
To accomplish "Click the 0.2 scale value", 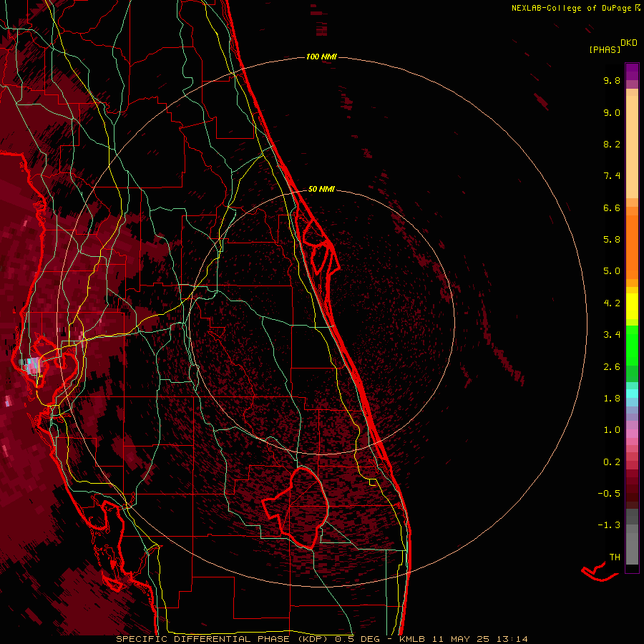I will pos(612,462).
